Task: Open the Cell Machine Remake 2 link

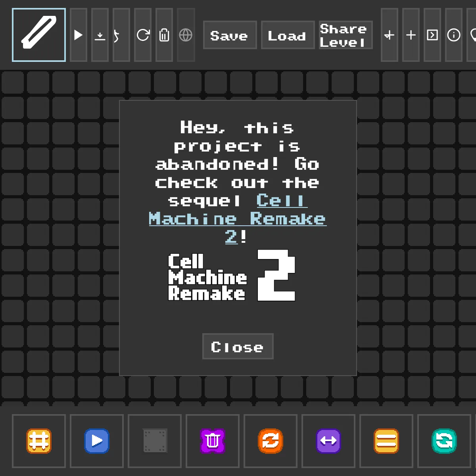Action: click(238, 219)
